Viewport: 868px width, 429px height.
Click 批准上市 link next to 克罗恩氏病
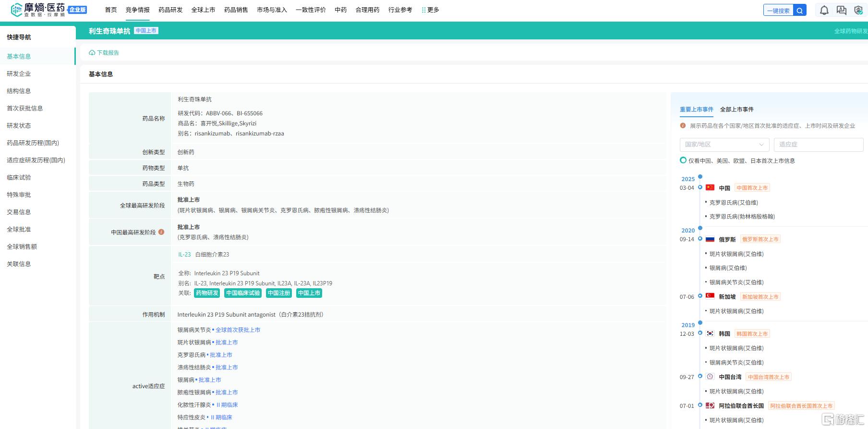(x=221, y=355)
